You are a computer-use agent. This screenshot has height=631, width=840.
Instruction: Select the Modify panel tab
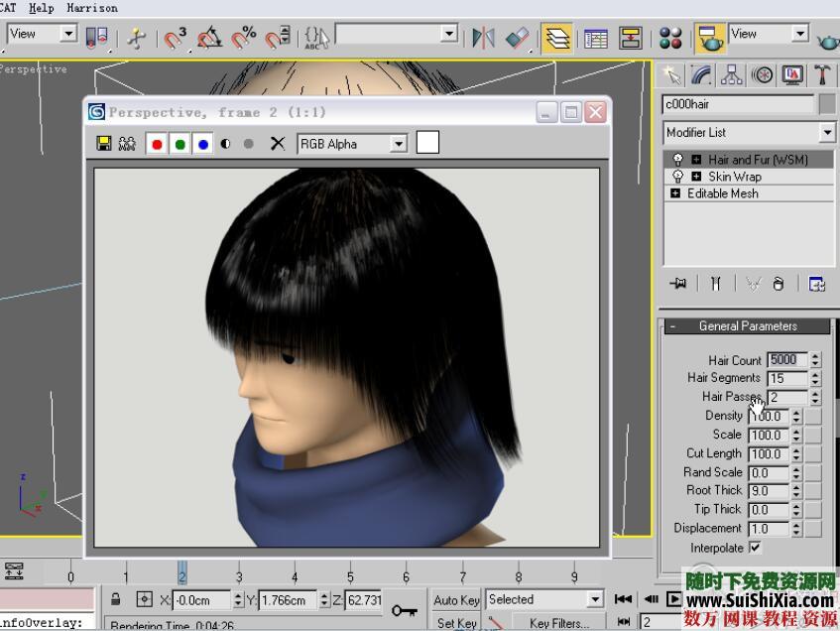(x=701, y=74)
